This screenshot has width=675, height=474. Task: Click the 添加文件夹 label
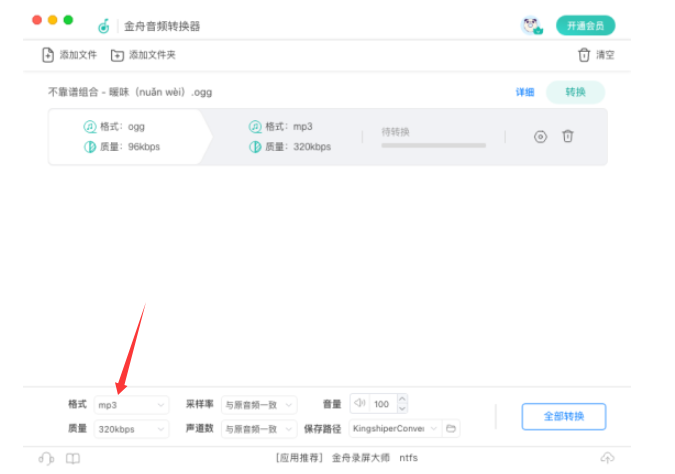pos(152,55)
